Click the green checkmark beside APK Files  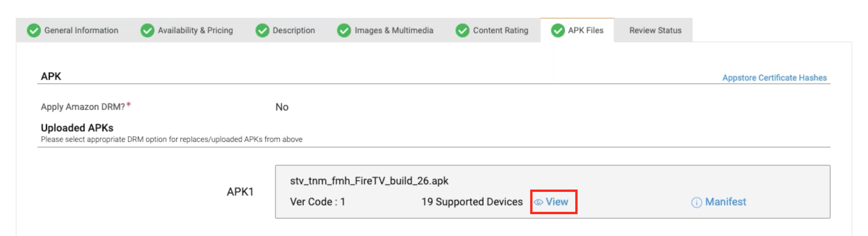tap(558, 31)
